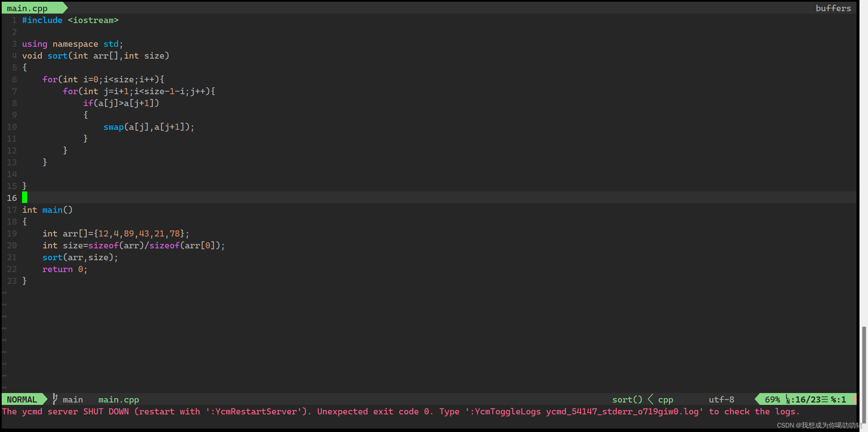This screenshot has height=432, width=868.
Task: Click the vertical scrollbar thumb
Action: click(864, 374)
